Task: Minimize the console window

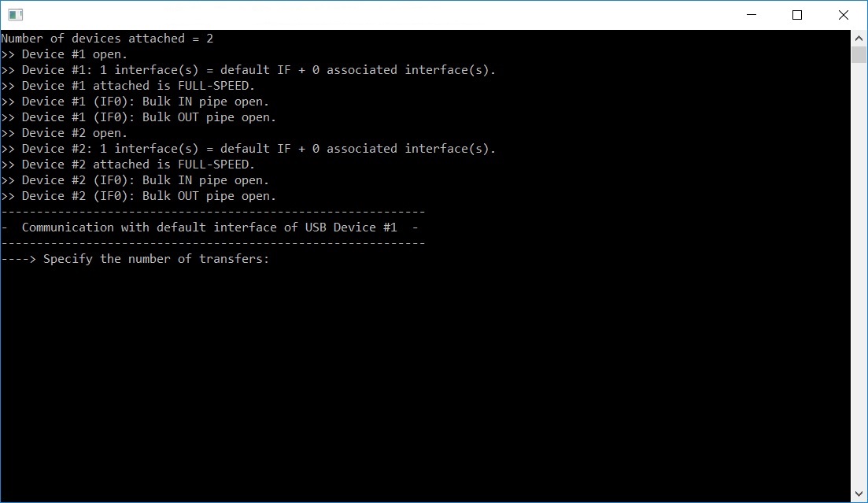Action: click(x=752, y=15)
